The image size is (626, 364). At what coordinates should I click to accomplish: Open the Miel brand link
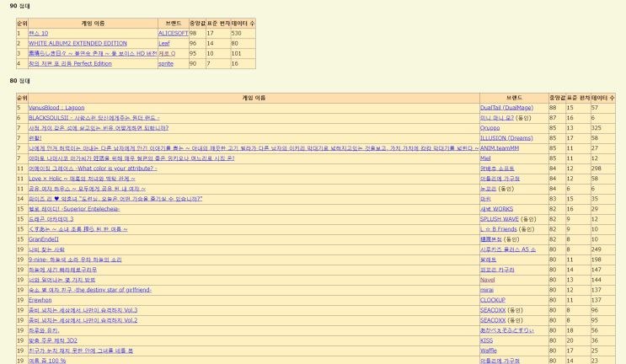pos(485,158)
